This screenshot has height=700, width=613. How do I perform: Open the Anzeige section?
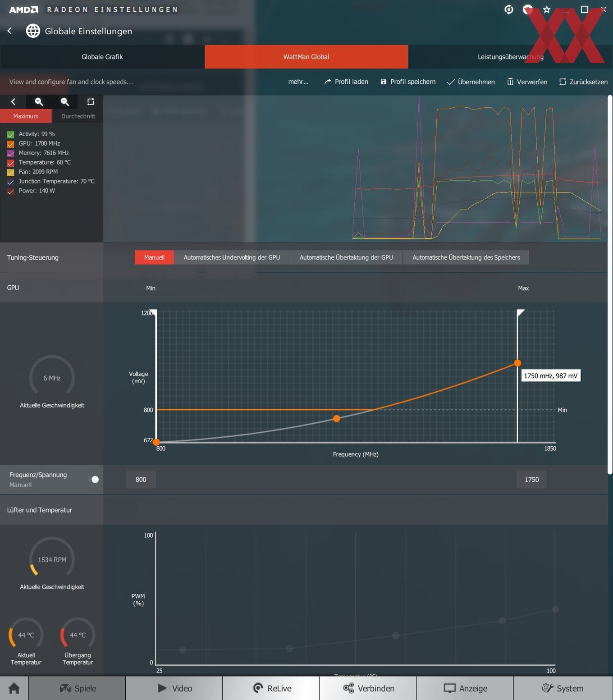[x=465, y=688]
